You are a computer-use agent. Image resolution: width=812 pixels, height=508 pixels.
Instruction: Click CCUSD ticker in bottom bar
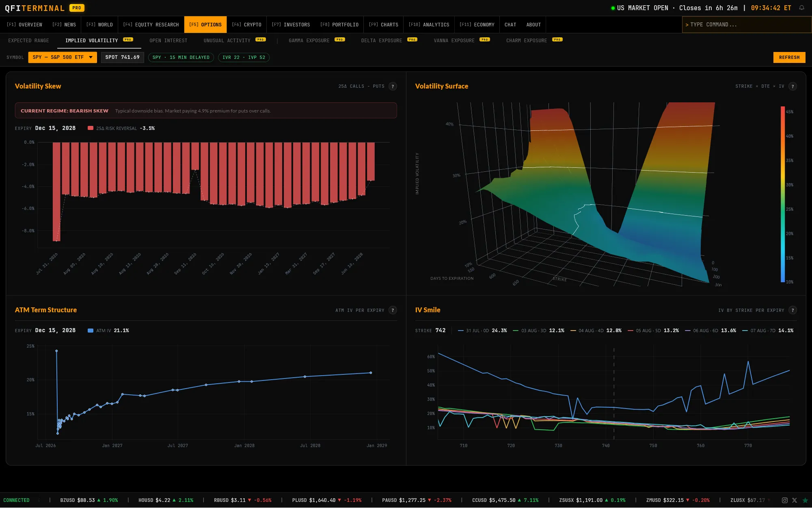point(505,500)
